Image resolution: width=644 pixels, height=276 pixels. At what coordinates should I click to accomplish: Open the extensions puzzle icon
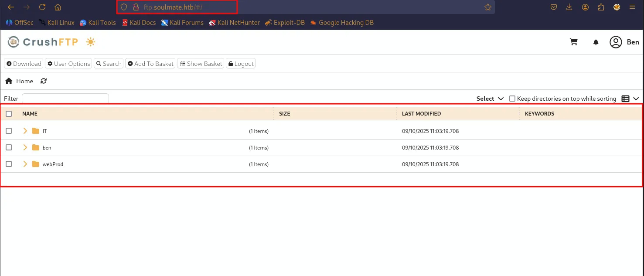601,7
